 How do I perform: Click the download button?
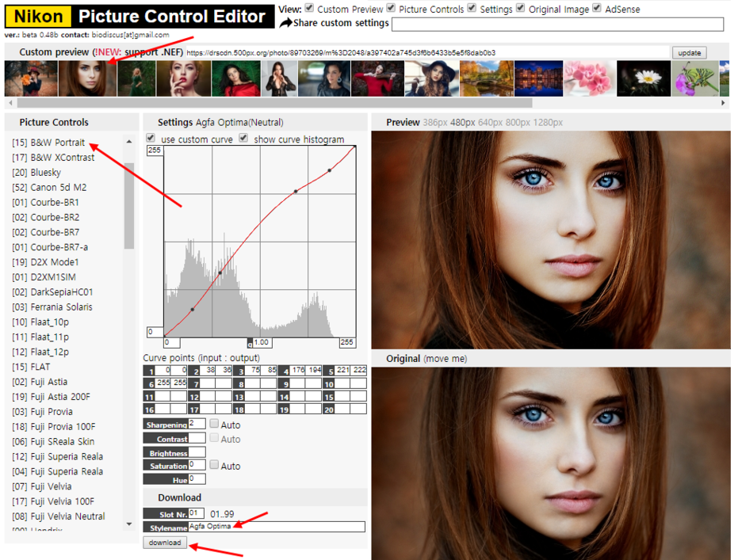[x=165, y=543]
